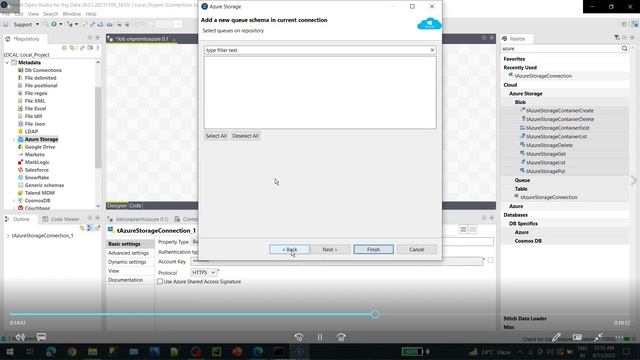The height and width of the screenshot is (360, 640).
Task: Click the palette search field
Action: tap(560, 49)
